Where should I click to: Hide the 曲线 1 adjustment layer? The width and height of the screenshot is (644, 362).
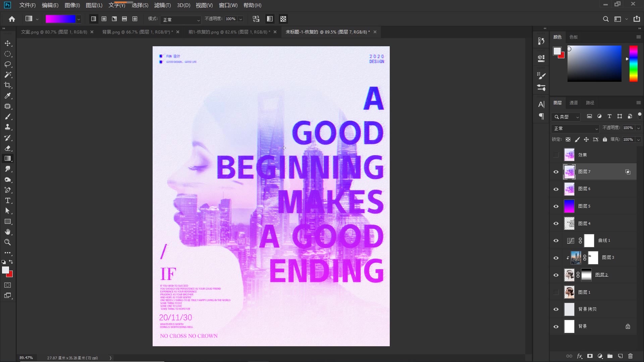coord(556,241)
